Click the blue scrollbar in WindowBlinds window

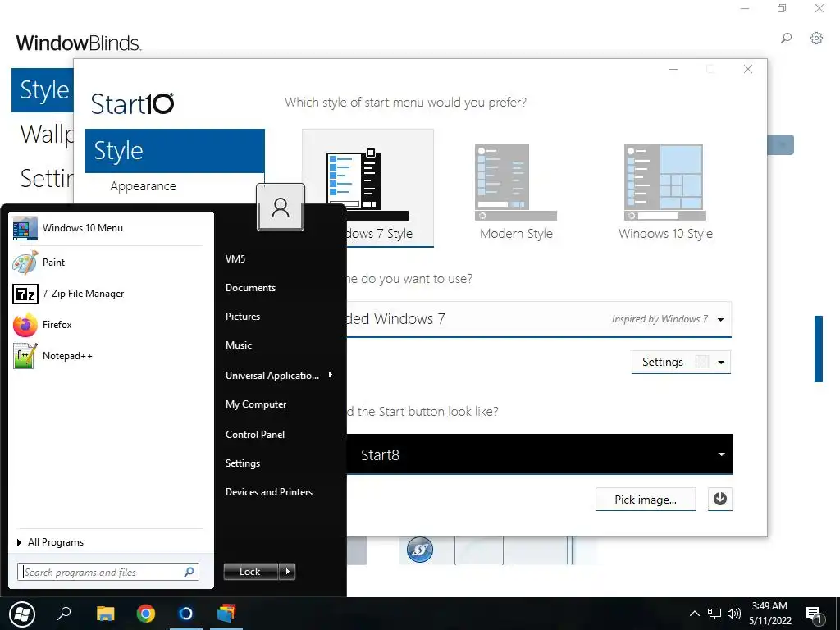point(818,349)
